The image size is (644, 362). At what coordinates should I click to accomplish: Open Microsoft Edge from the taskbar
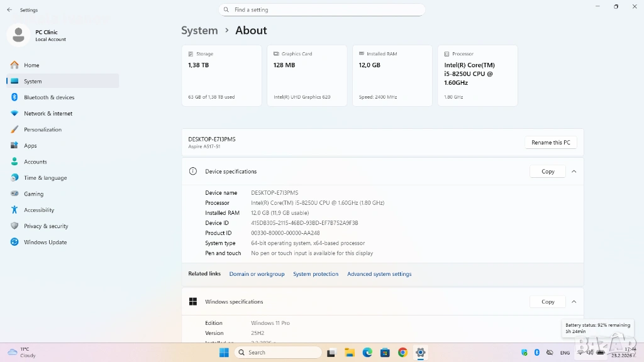point(367,353)
